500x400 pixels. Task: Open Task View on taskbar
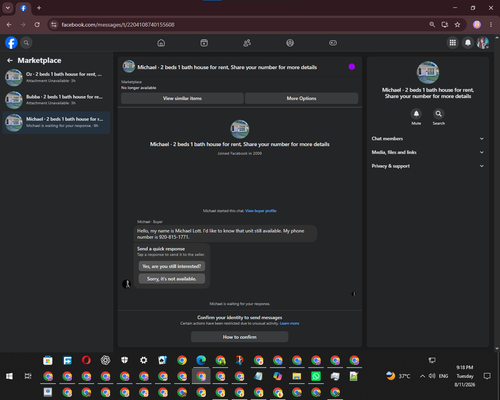click(28, 376)
